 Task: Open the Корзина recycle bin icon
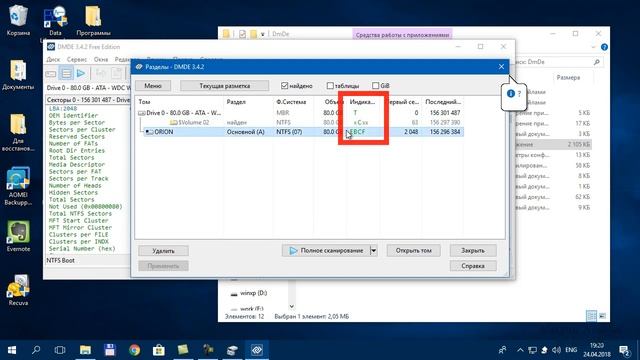[x=18, y=20]
